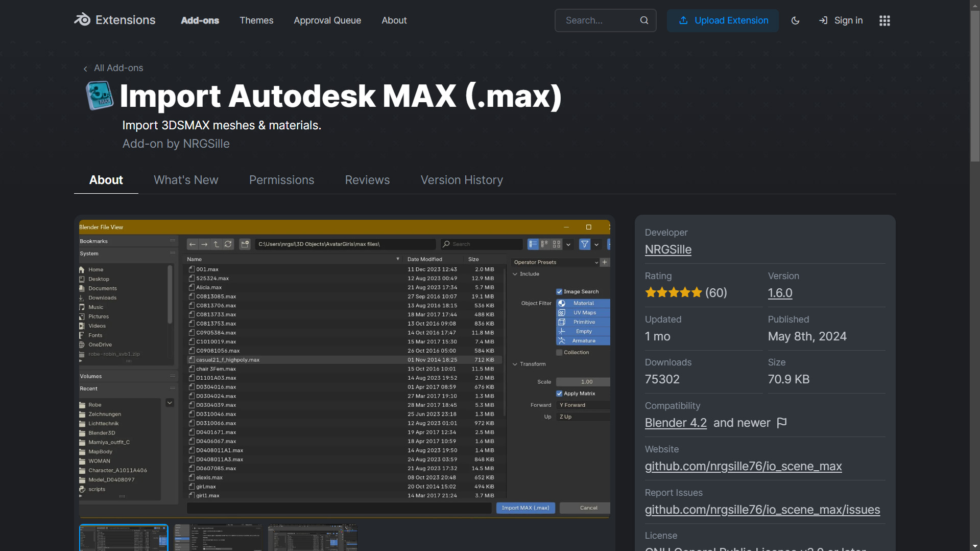Screen dimensions: 980x551
Task: Click the flag icon next to compatibility
Action: [x=781, y=423]
